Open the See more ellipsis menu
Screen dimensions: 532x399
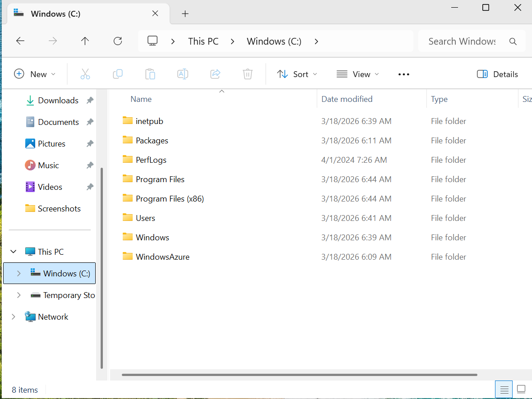point(403,74)
